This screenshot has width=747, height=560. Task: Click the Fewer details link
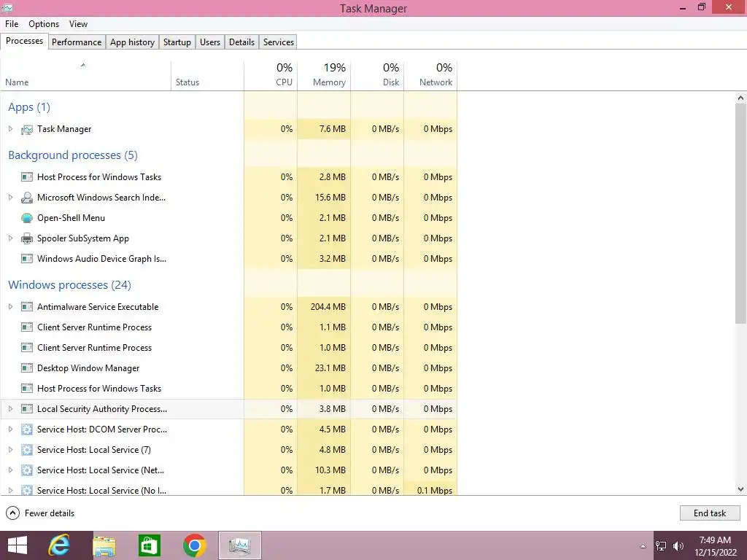(x=50, y=513)
